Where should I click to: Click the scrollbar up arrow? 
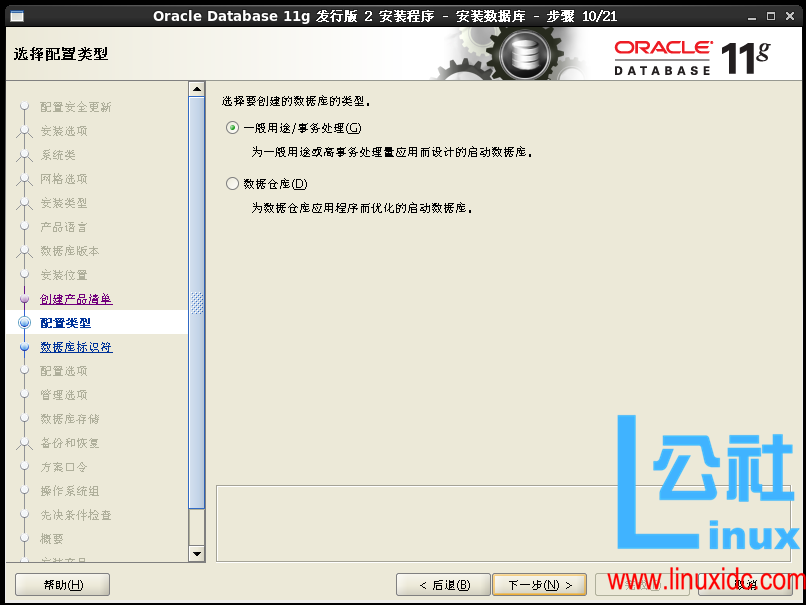tap(197, 88)
